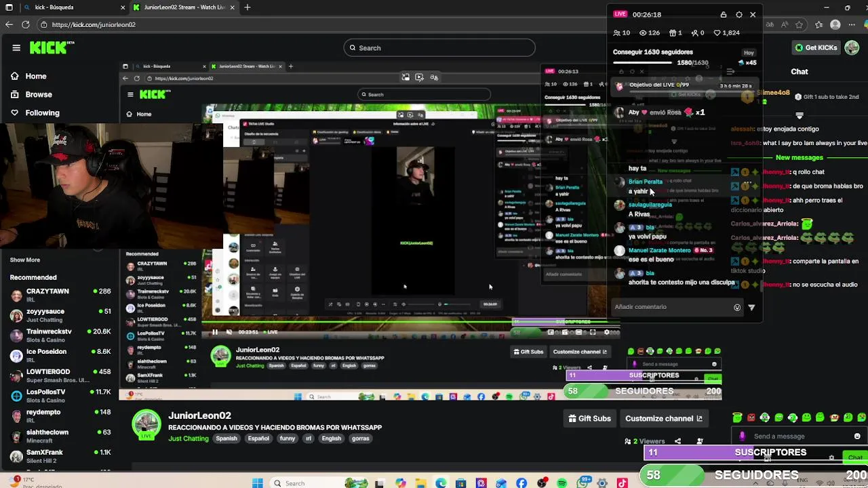This screenshot has width=868, height=488.
Task: Click the gifts counter icon showing 1
Action: (x=675, y=33)
